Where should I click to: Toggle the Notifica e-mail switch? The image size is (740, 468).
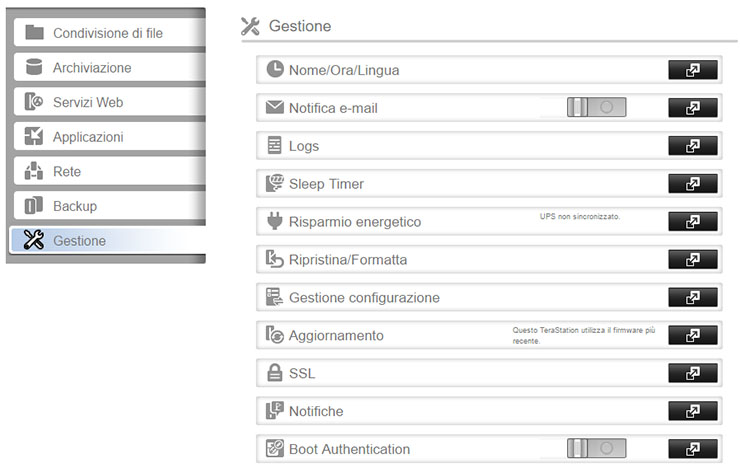pos(596,108)
